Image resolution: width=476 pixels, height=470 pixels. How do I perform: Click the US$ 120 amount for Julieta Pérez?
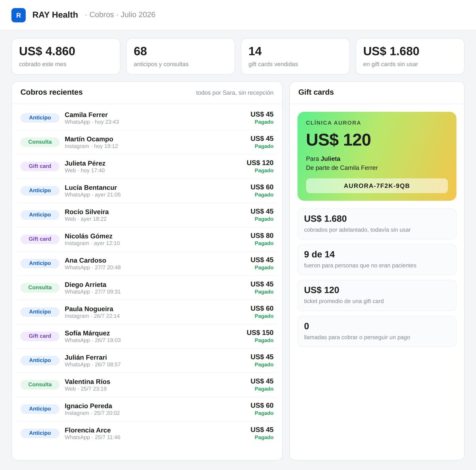pos(260,163)
